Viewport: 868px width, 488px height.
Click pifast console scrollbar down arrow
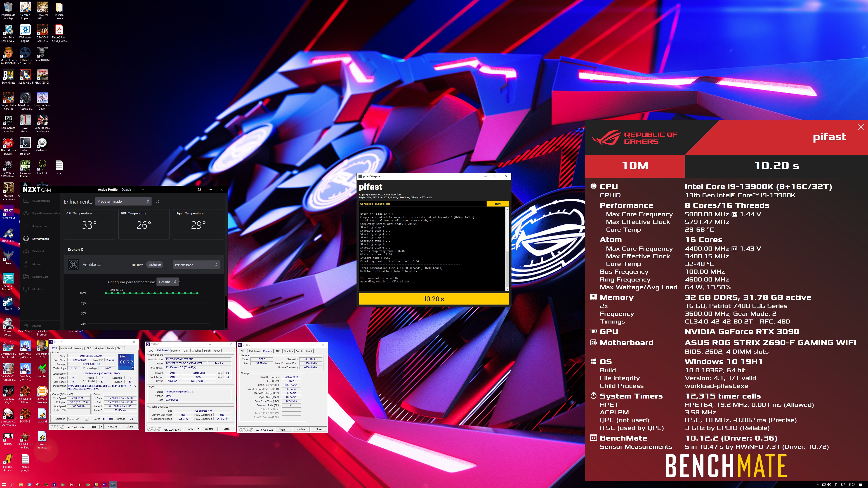(507, 289)
